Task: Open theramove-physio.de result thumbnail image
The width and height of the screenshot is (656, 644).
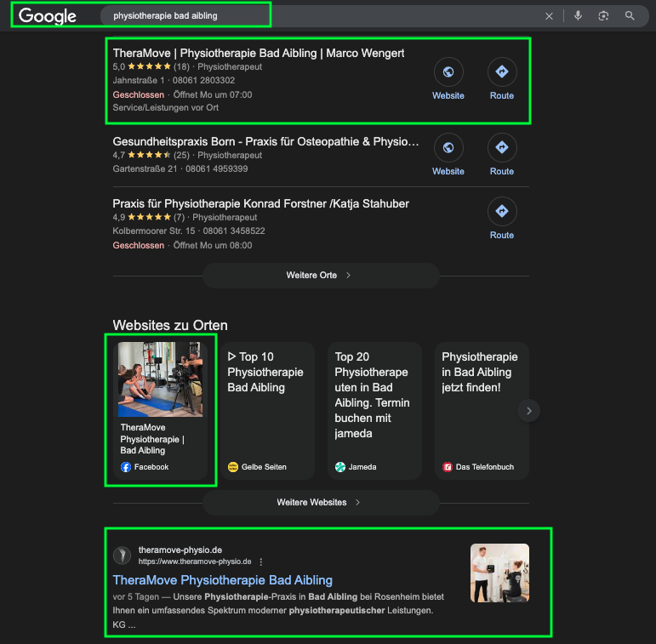Action: pos(499,573)
